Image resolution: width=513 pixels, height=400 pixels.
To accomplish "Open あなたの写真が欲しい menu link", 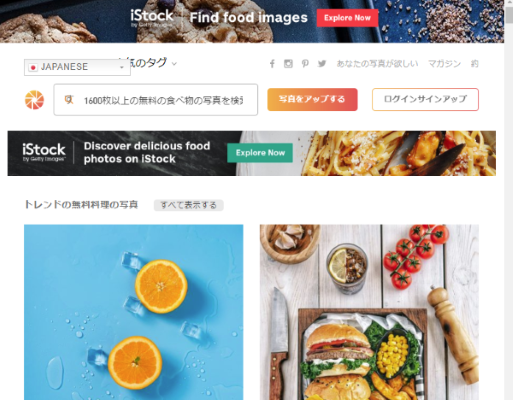I will pos(377,63).
